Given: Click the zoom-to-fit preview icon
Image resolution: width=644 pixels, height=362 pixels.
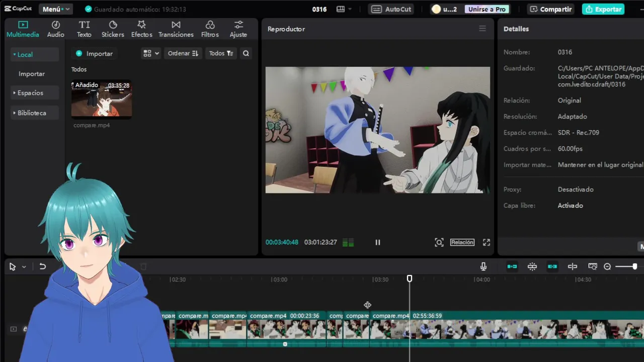Looking at the screenshot, I should point(439,242).
